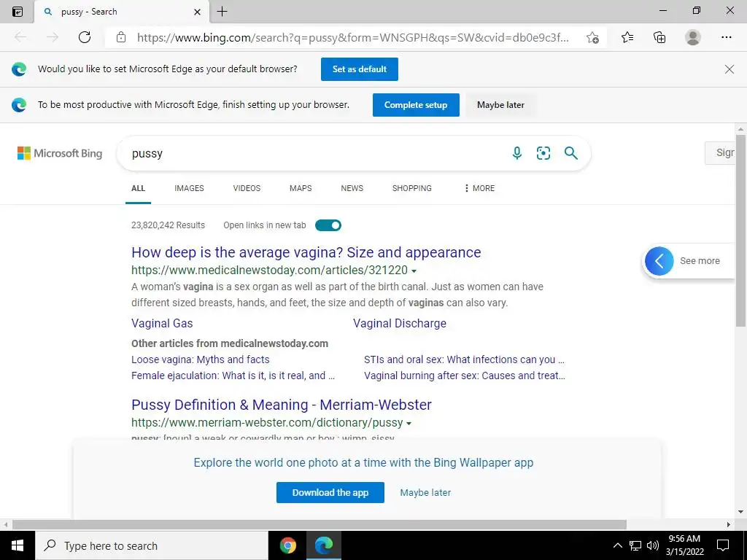Image resolution: width=747 pixels, height=560 pixels.
Task: Click the horizontal scrollbar thumb
Action: [320, 524]
